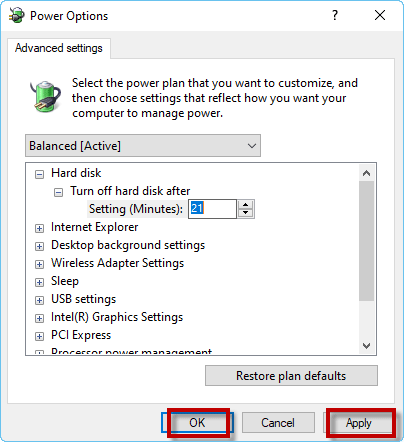Expand the Sleep node
Viewport: 404px width, 442px height.
point(39,282)
